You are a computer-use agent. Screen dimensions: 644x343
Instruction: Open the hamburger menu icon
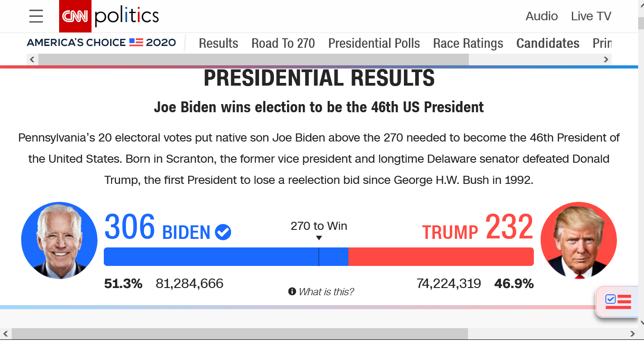(36, 16)
